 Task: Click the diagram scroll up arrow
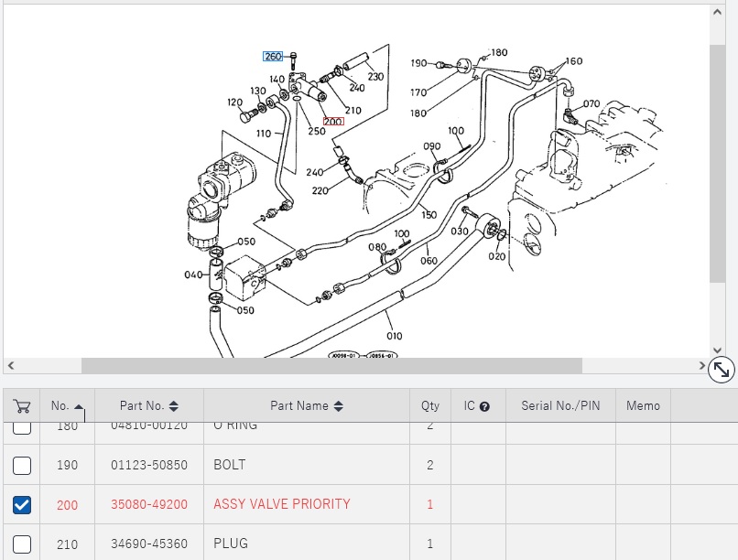[718, 13]
